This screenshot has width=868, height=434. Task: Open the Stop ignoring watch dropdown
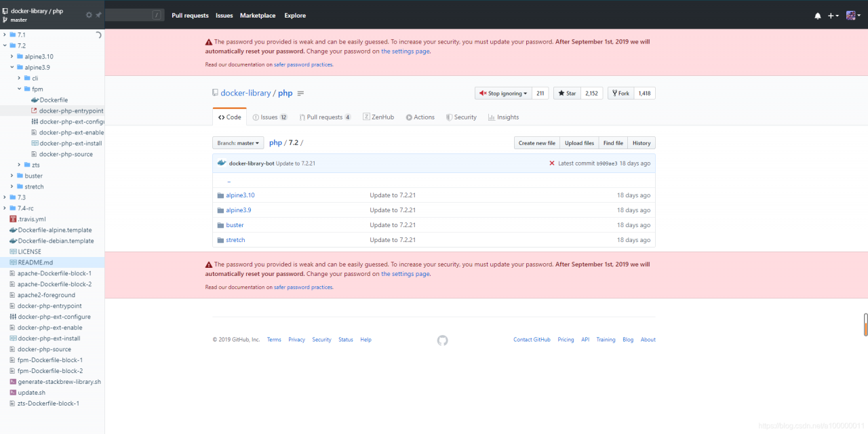[x=503, y=94]
